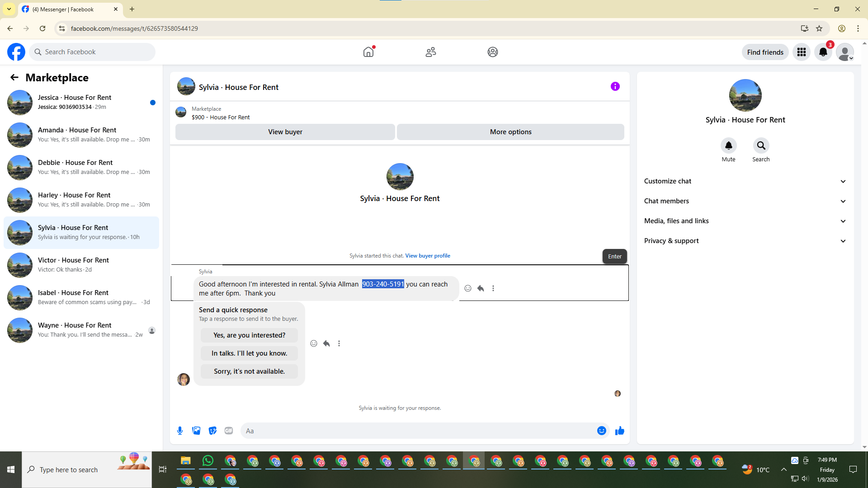
Task: Click the purple conversation info icon
Action: 615,86
